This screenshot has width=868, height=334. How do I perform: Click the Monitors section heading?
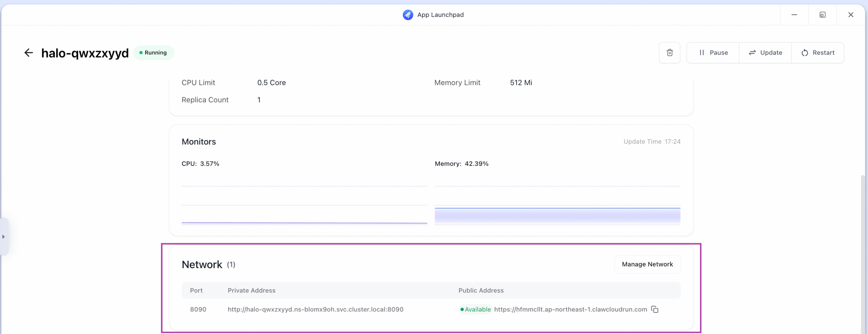pos(199,142)
